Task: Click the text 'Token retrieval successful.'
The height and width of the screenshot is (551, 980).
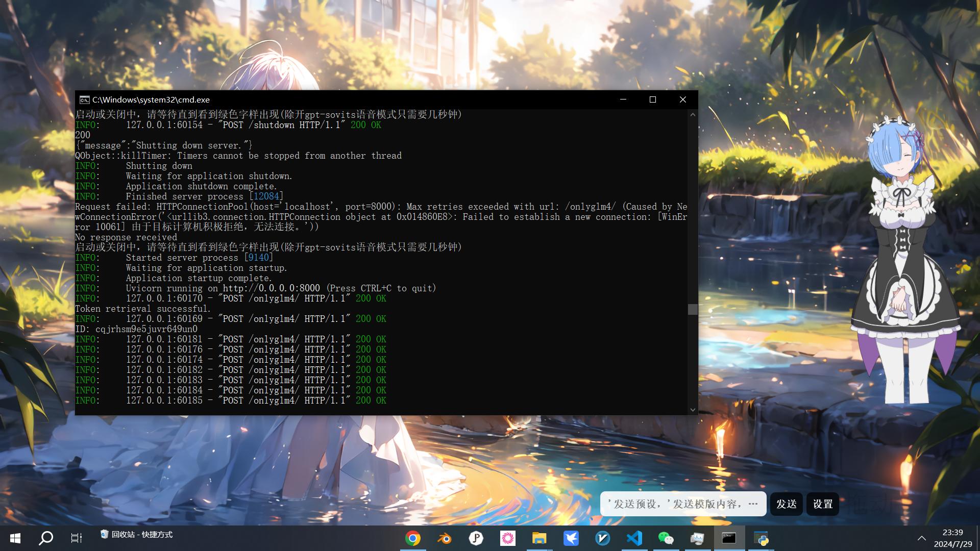Action: pyautogui.click(x=142, y=309)
